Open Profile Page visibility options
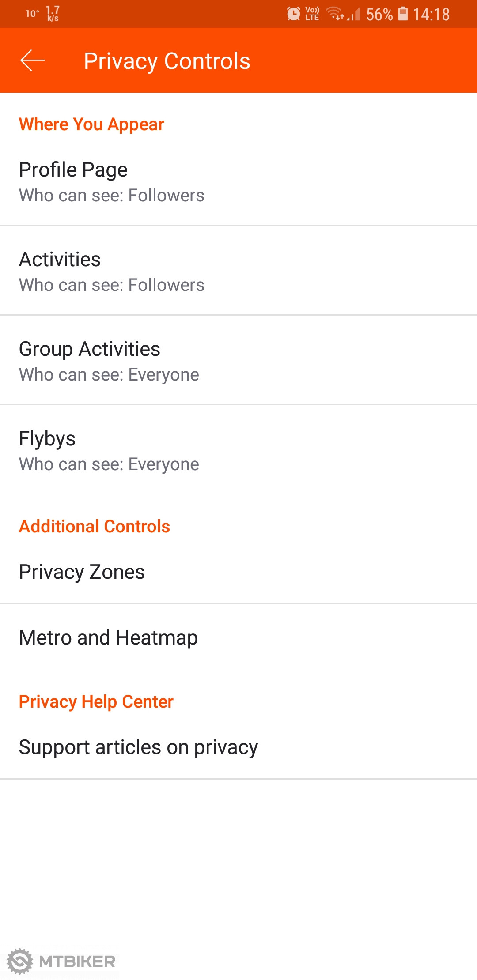Screen dimensions: 477x980 pyautogui.click(x=238, y=181)
